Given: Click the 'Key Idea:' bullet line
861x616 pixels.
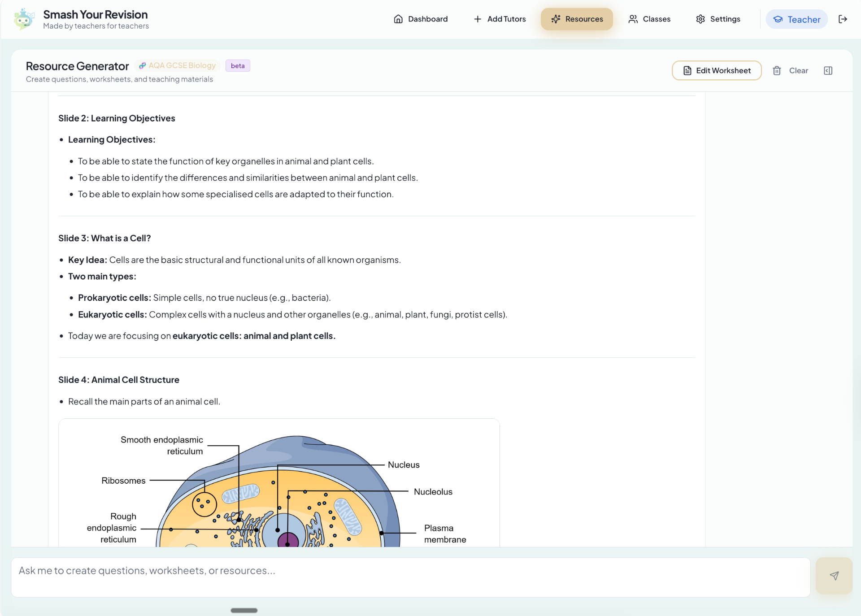Looking at the screenshot, I should [x=235, y=260].
